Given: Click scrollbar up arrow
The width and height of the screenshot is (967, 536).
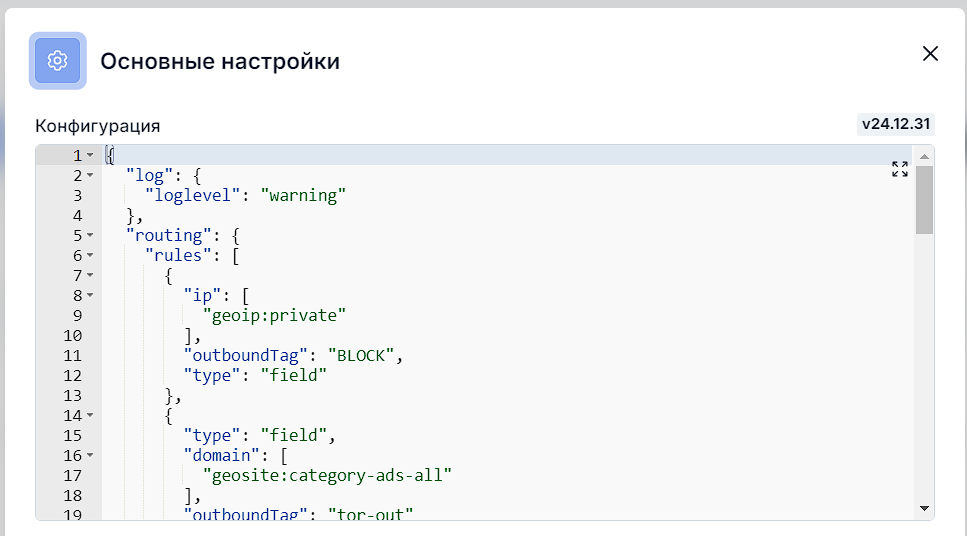Looking at the screenshot, I should (x=924, y=157).
